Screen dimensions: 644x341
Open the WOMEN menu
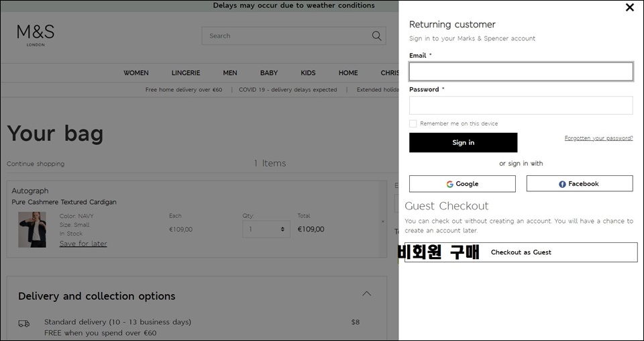[136, 72]
